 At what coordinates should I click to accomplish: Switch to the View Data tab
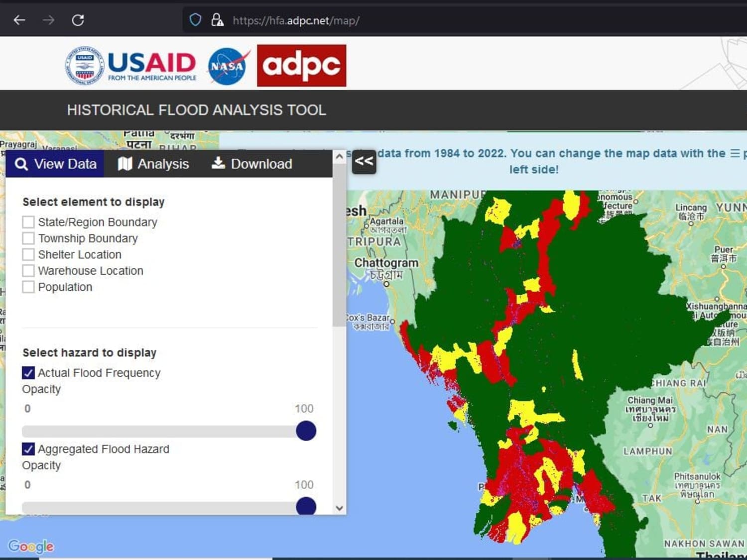pos(55,164)
